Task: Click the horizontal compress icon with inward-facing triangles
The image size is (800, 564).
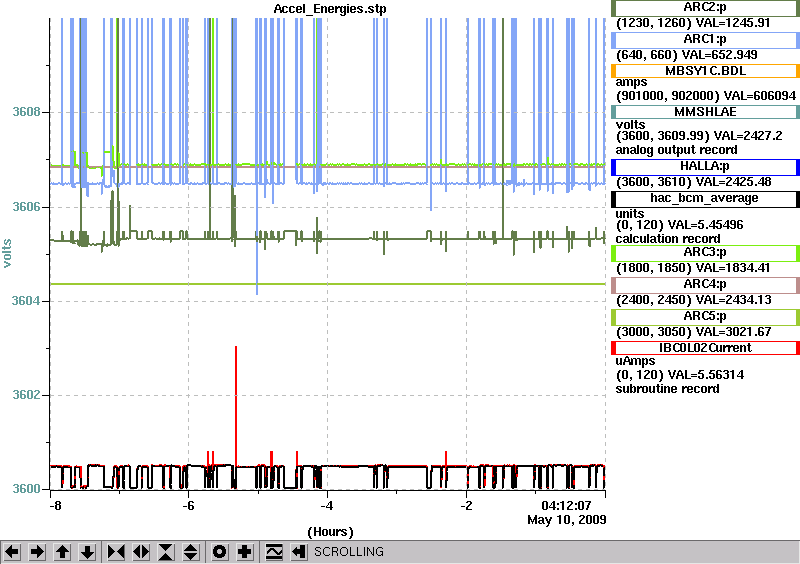Action: pos(116,552)
